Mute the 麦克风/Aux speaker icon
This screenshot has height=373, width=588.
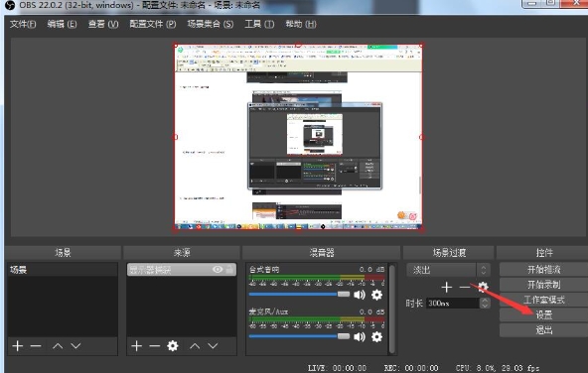click(x=360, y=336)
